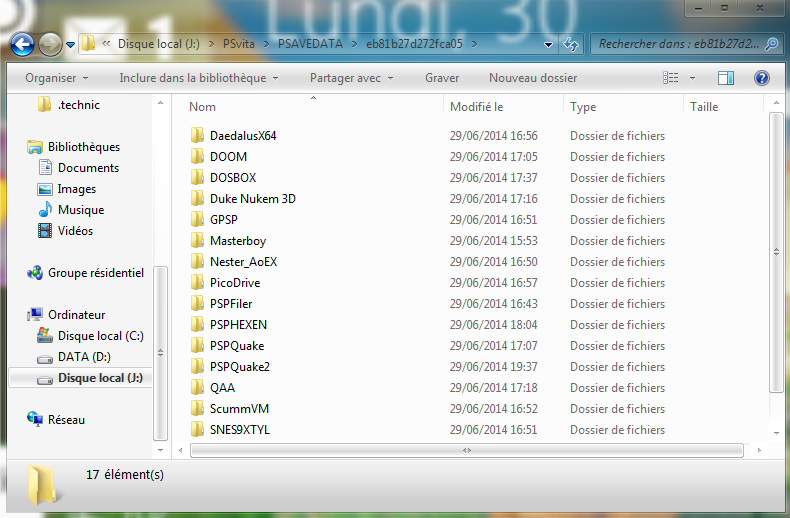This screenshot has width=790, height=518.
Task: Select Groupe résidentiel
Action: [x=86, y=273]
